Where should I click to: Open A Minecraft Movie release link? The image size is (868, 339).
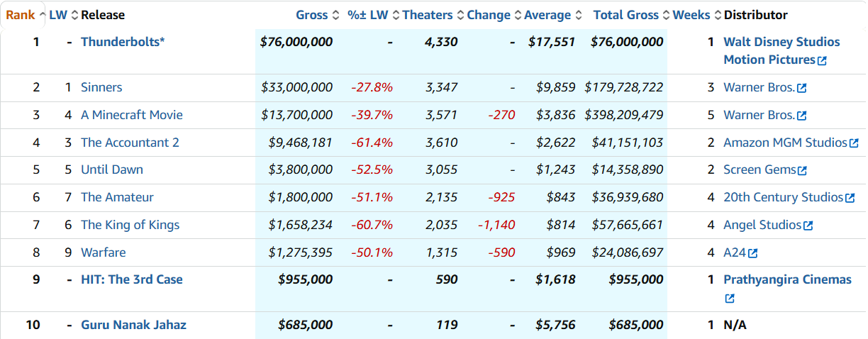point(131,115)
